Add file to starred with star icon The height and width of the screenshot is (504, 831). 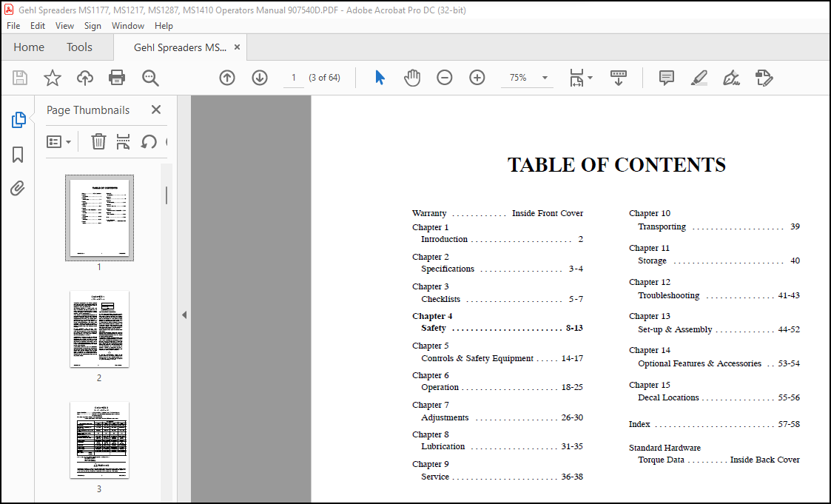pyautogui.click(x=53, y=78)
